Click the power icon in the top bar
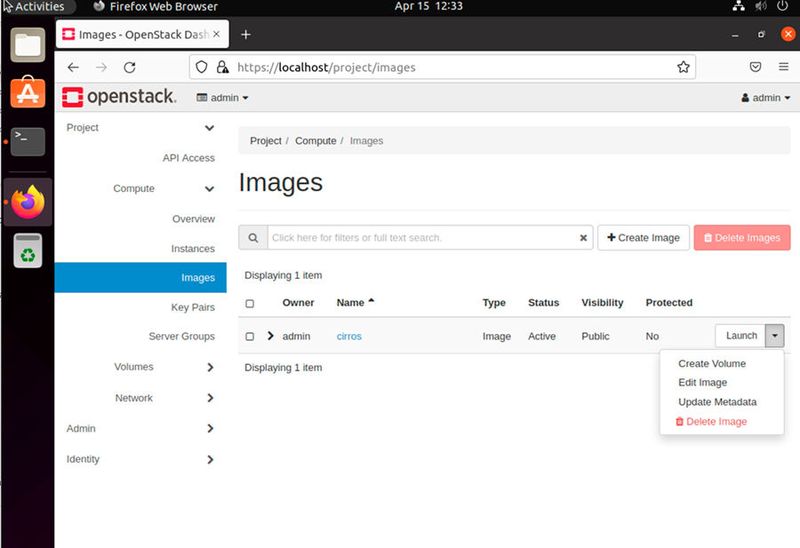800x548 pixels. point(782,6)
